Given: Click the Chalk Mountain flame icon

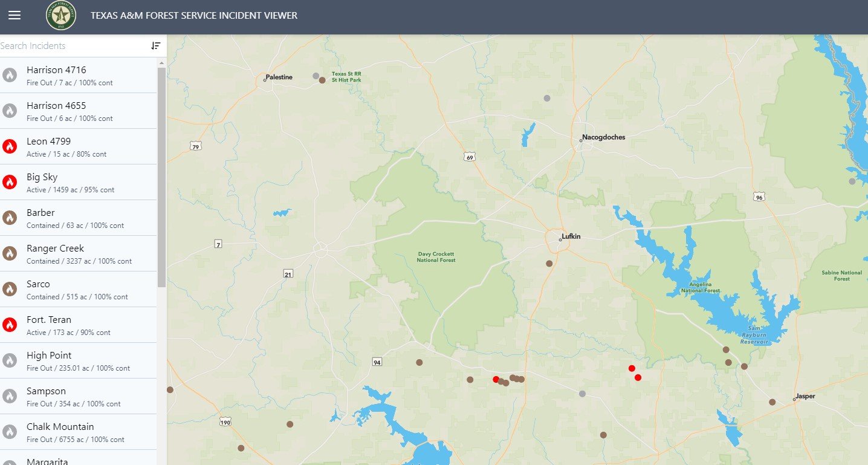Looking at the screenshot, I should click(9, 432).
